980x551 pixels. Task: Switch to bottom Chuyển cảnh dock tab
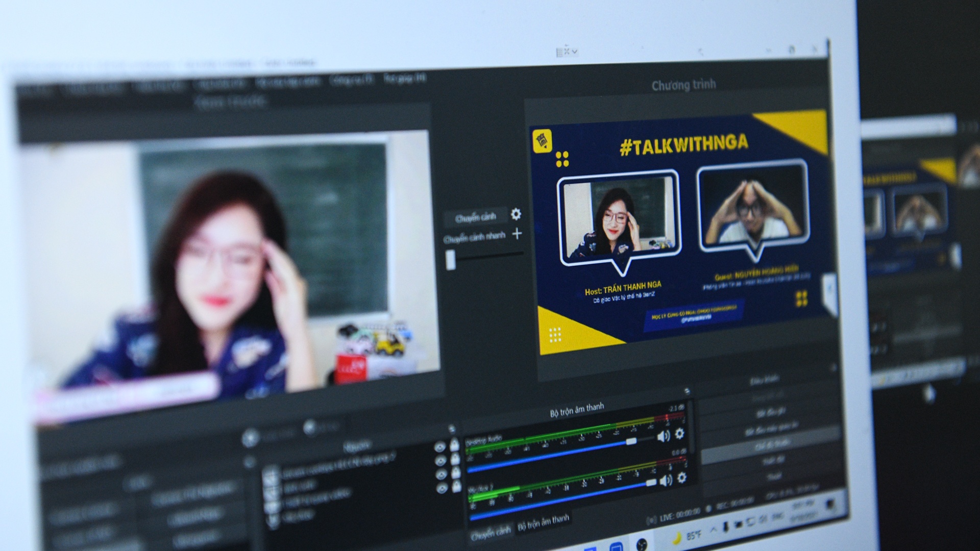click(490, 533)
